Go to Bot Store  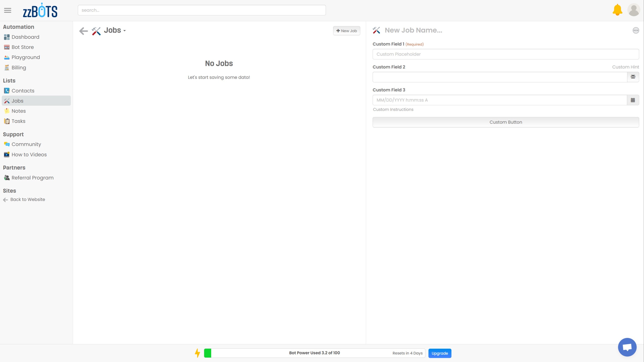pos(23,47)
